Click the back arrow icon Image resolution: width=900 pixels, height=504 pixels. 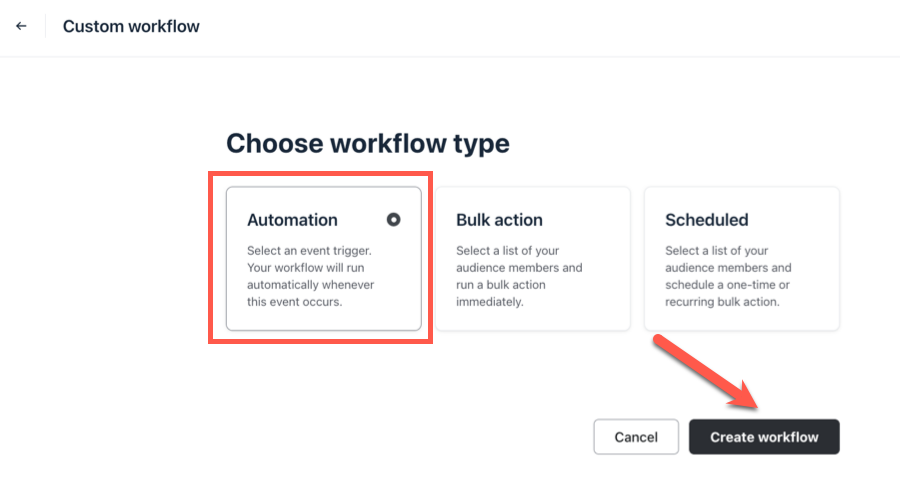tap(21, 26)
